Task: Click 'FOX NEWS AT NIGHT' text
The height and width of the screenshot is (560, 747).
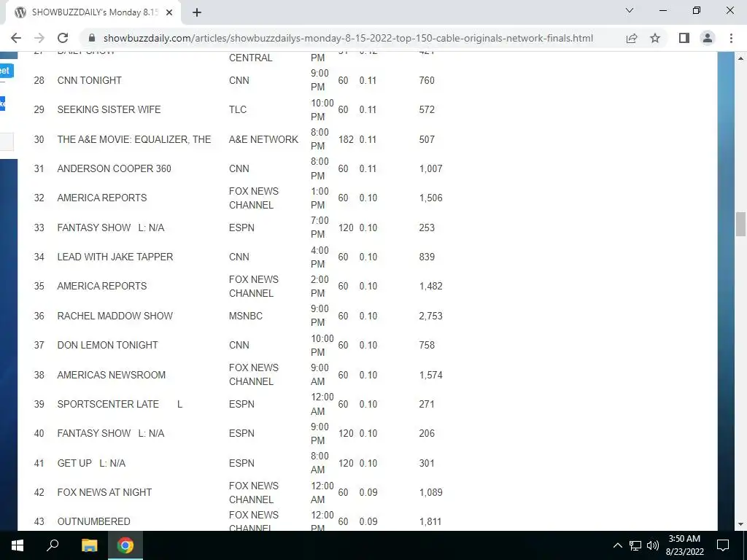Action: pos(104,492)
